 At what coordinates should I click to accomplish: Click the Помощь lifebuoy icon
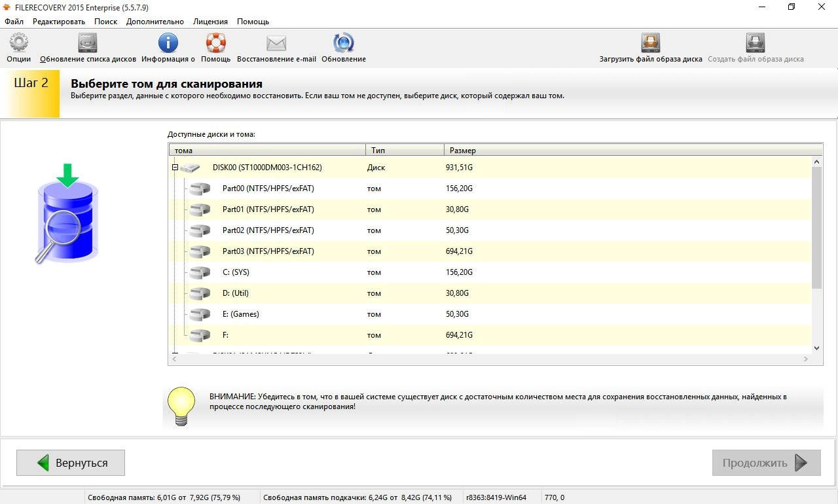[x=215, y=43]
